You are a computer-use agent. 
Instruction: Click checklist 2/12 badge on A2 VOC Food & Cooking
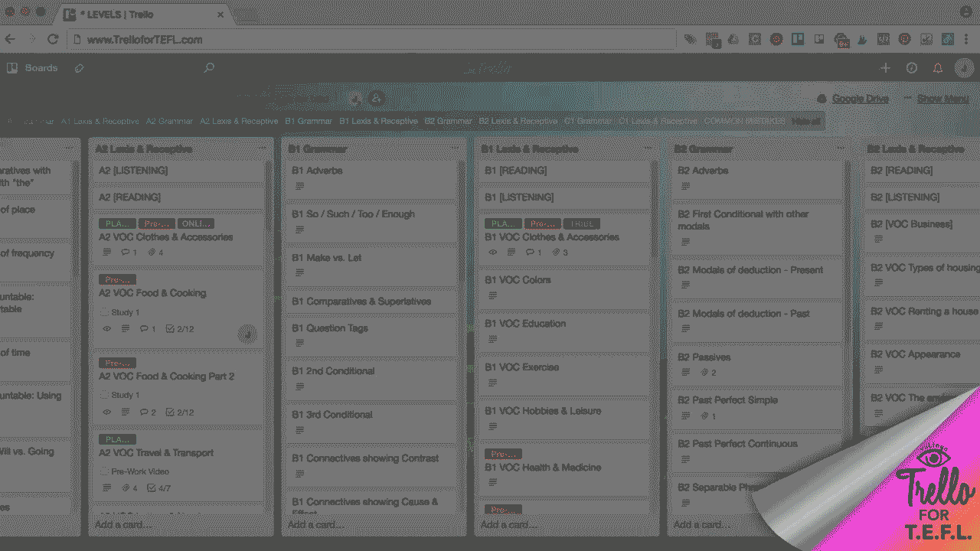[x=180, y=329]
